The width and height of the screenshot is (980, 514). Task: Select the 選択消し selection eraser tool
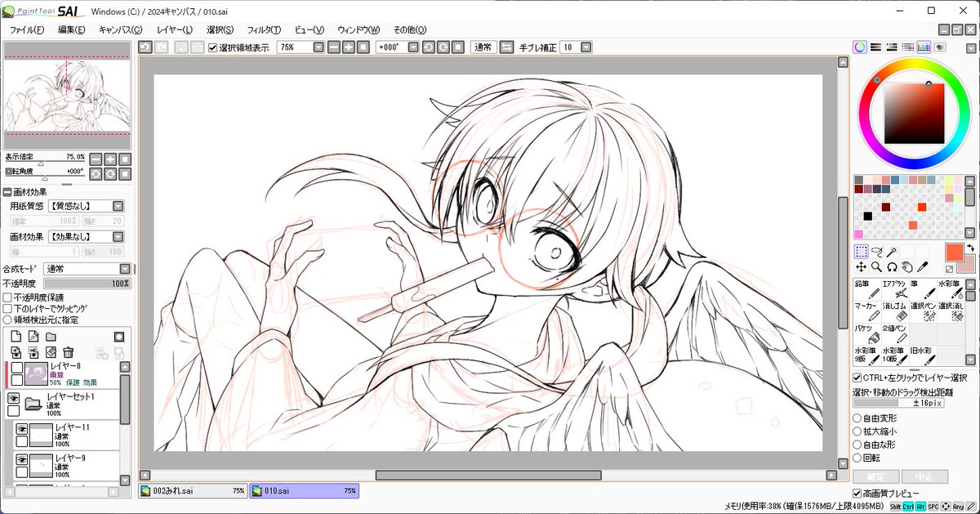[950, 311]
